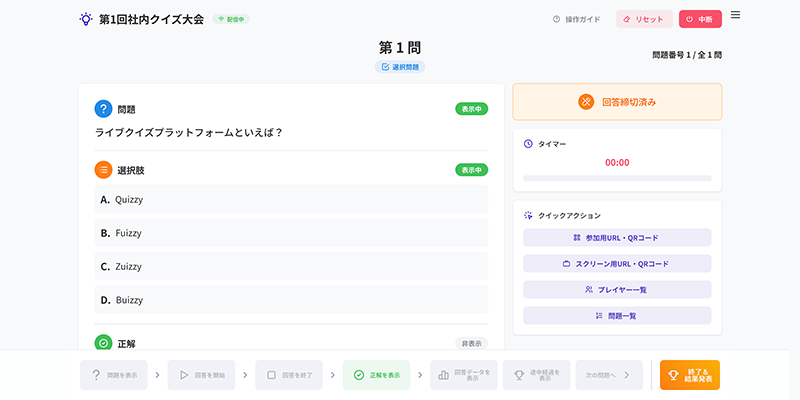This screenshot has width=800, height=400.
Task: Click the 回答を開始 play button
Action: (x=202, y=375)
